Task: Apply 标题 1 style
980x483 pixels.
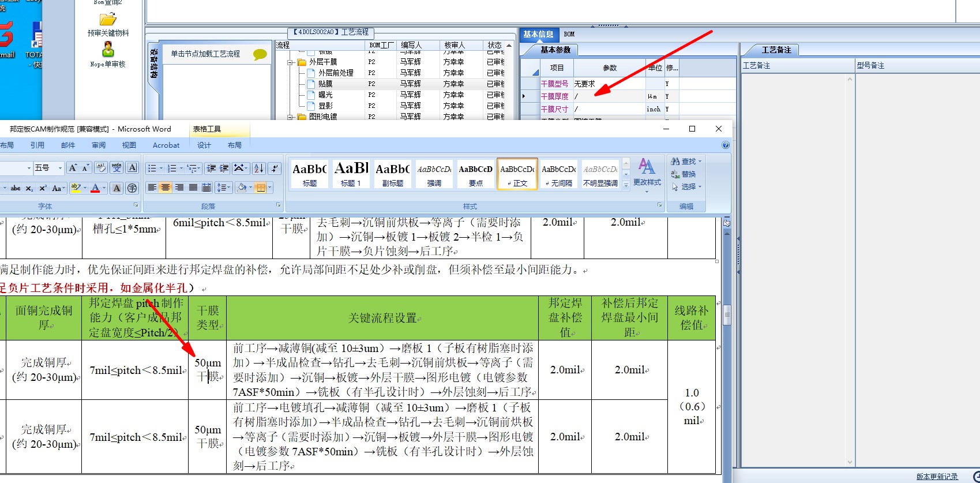Action: [x=351, y=174]
